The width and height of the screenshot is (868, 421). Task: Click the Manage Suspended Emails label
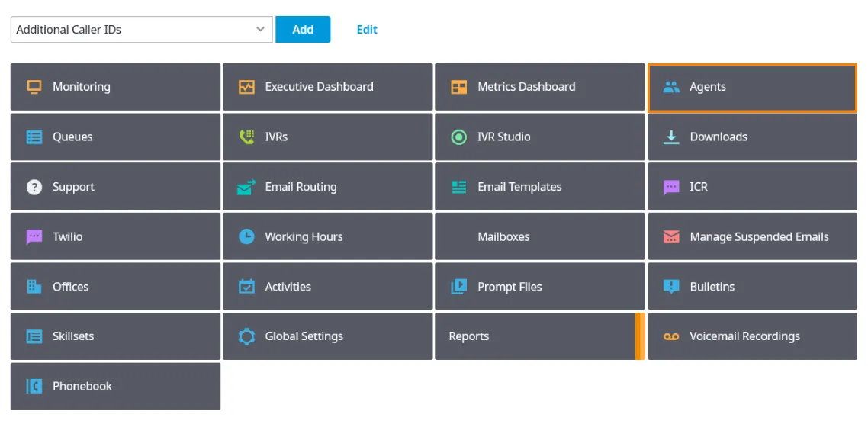[759, 236]
